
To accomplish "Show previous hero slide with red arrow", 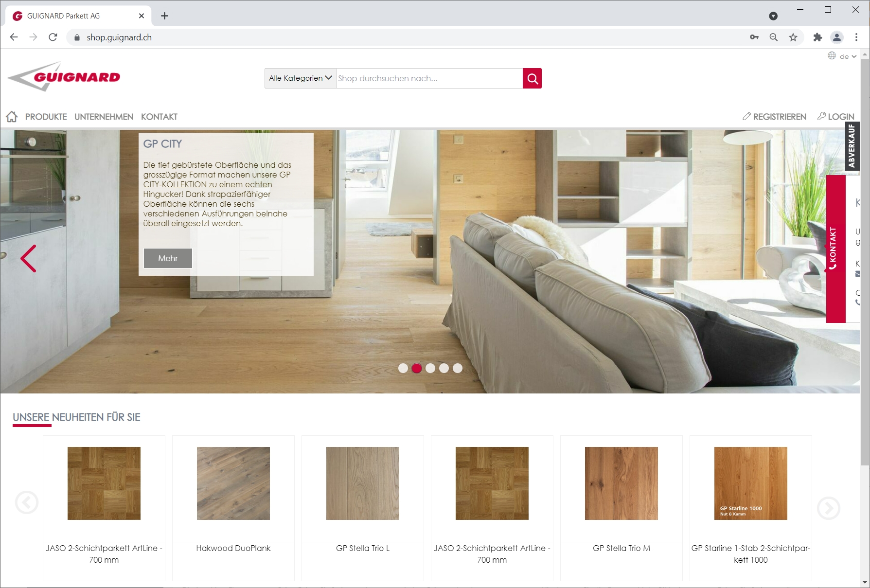I will tap(28, 258).
